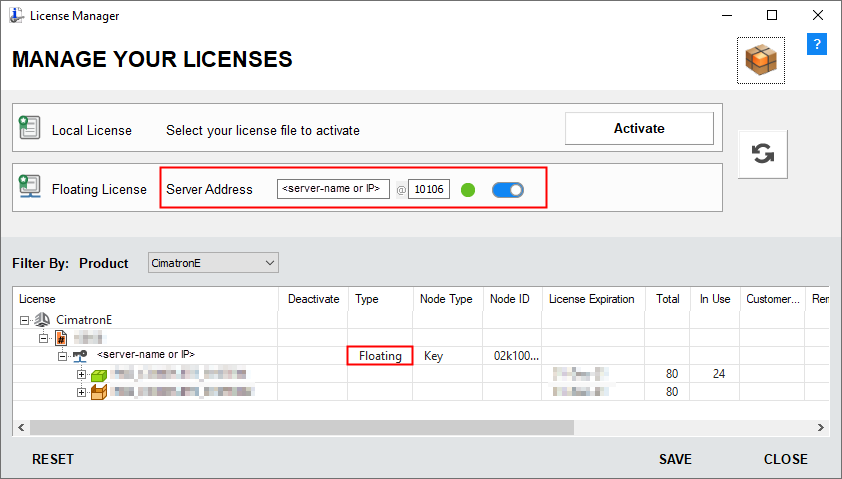Open the Product filter dropdown
Viewport: 842px width, 479px height.
213,263
